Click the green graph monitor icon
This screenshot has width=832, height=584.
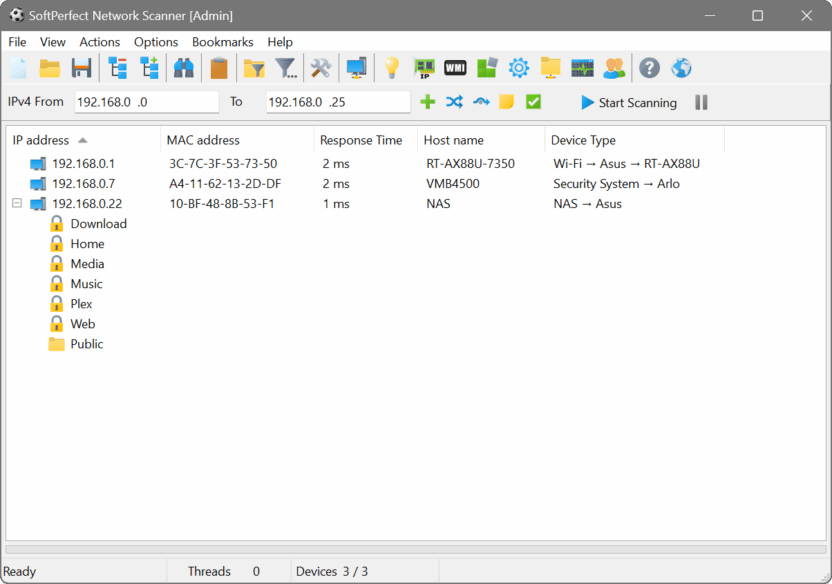tap(582, 68)
